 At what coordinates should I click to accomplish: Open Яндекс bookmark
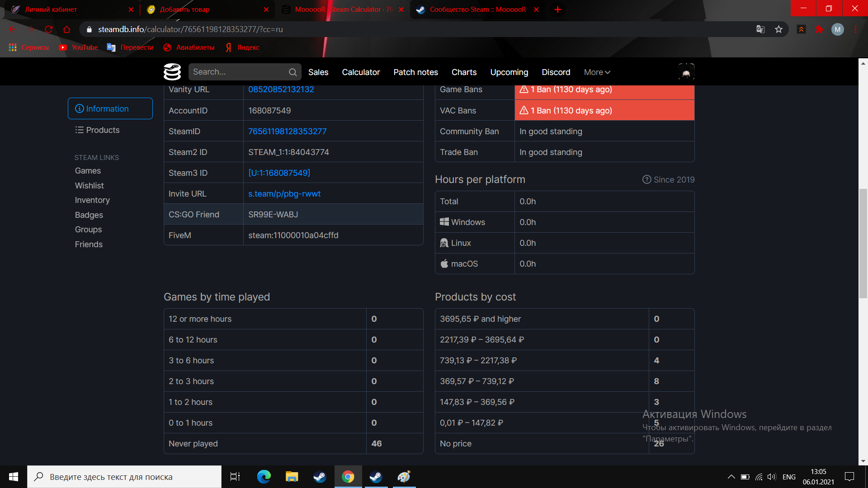[x=242, y=47]
